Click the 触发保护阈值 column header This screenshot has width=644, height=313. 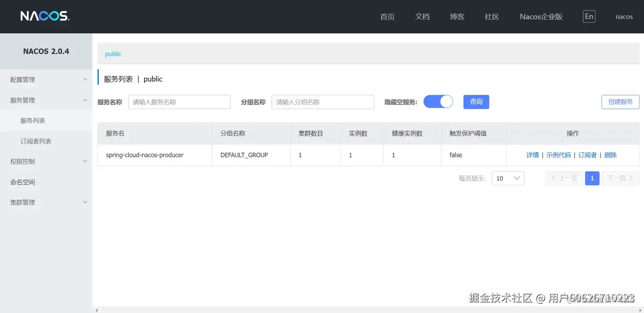click(474, 133)
